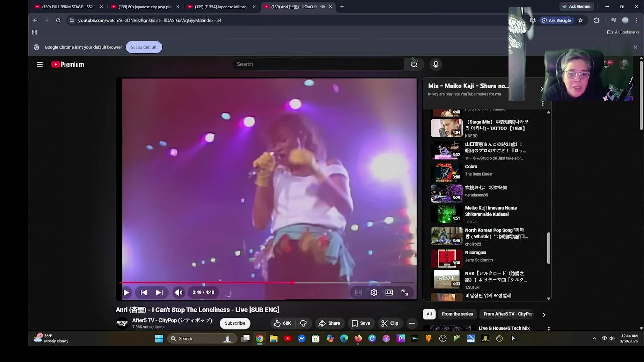644x362 pixels.
Task: Open more actions ellipsis beside Clip
Action: click(x=412, y=323)
